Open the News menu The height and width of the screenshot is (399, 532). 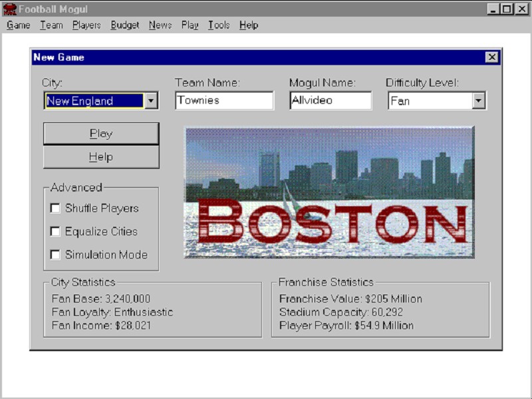tap(160, 25)
